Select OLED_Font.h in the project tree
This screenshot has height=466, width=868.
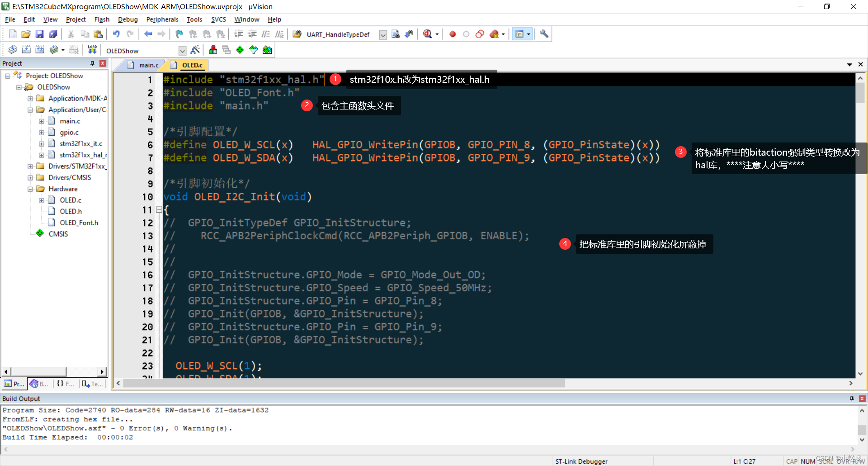[79, 223]
